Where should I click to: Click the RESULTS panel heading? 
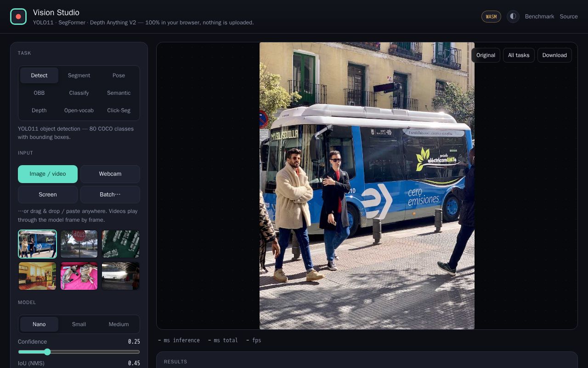click(175, 362)
